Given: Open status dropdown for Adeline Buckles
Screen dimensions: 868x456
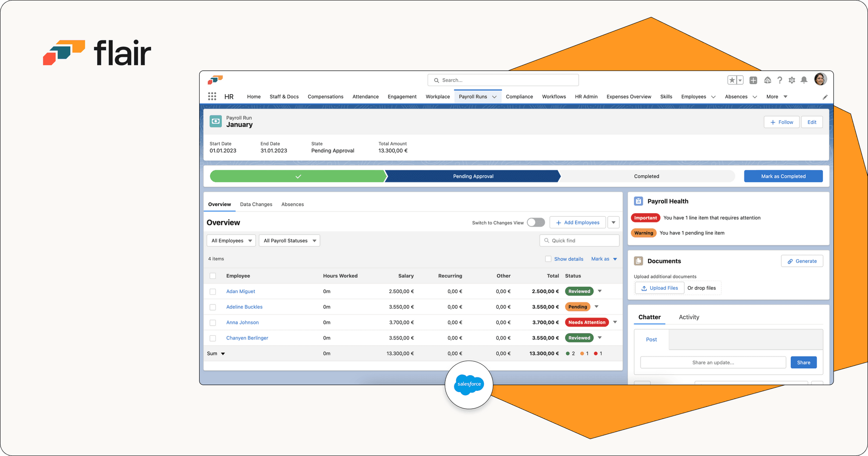Looking at the screenshot, I should click(x=597, y=307).
